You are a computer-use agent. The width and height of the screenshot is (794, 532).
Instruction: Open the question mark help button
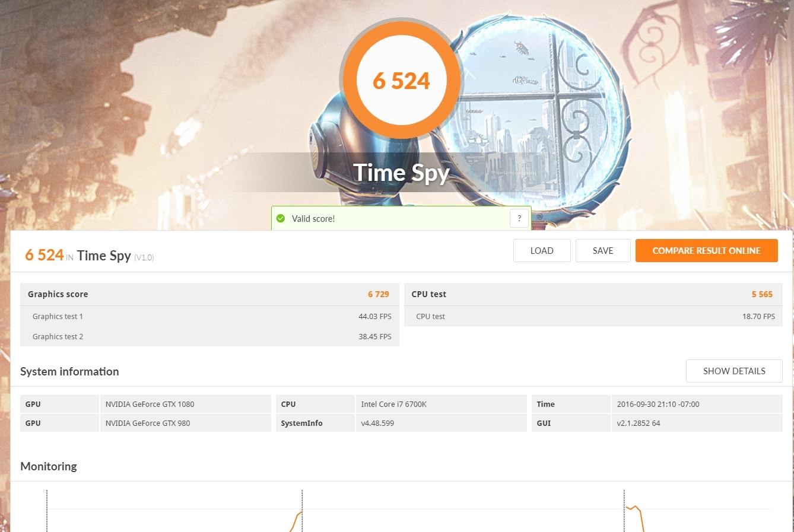click(519, 218)
